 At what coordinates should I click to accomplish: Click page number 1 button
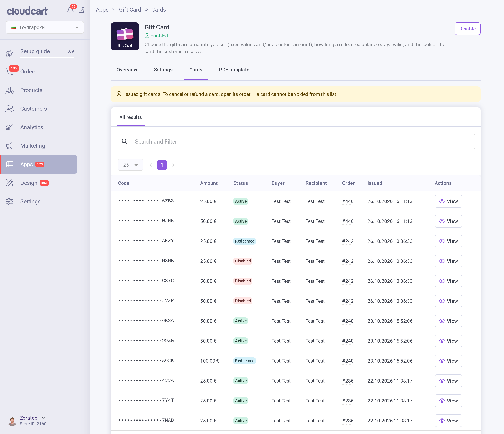[162, 165]
